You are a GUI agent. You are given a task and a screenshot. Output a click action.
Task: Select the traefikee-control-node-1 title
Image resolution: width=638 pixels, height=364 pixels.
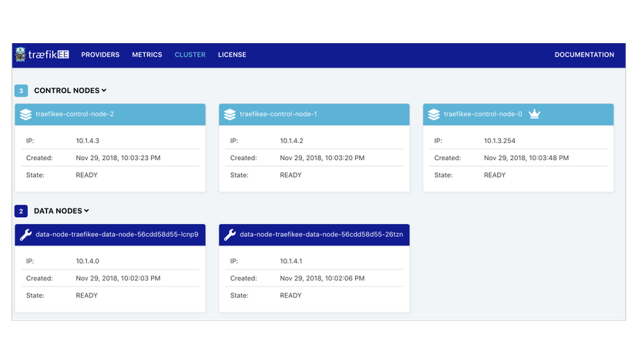coord(278,114)
